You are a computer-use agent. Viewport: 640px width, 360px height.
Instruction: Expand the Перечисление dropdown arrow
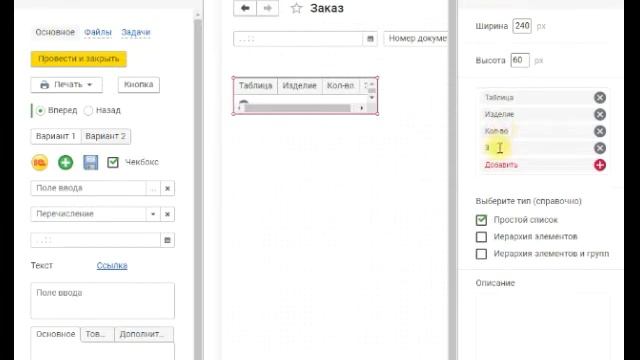[153, 214]
